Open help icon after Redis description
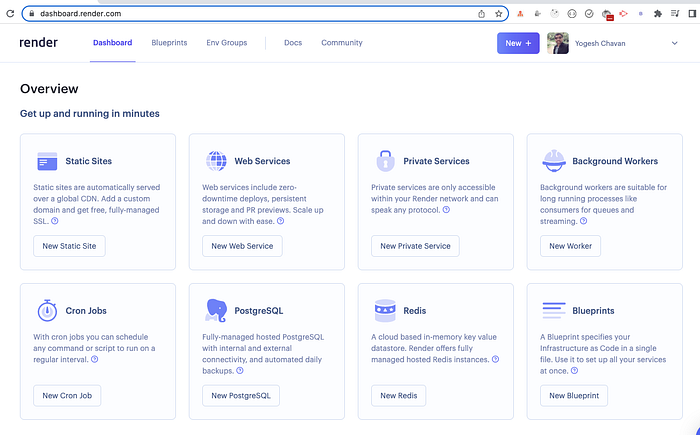This screenshot has height=435, width=700. tap(496, 360)
